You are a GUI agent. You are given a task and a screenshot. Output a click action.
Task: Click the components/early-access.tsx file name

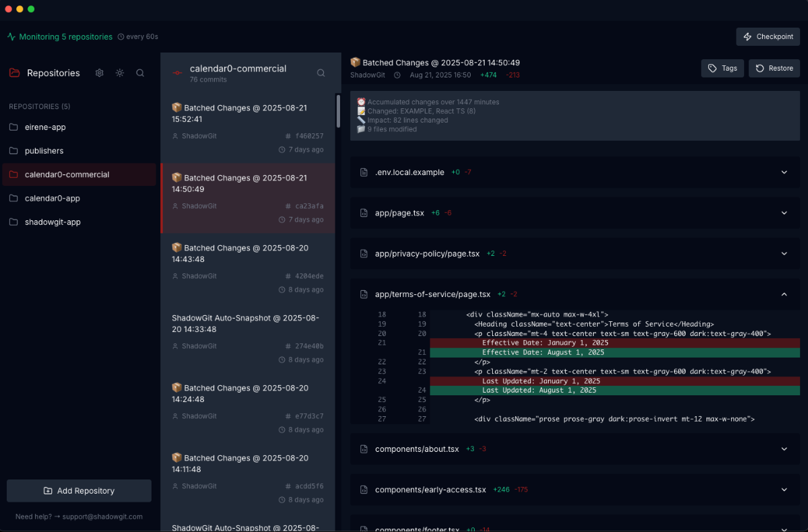(x=430, y=490)
